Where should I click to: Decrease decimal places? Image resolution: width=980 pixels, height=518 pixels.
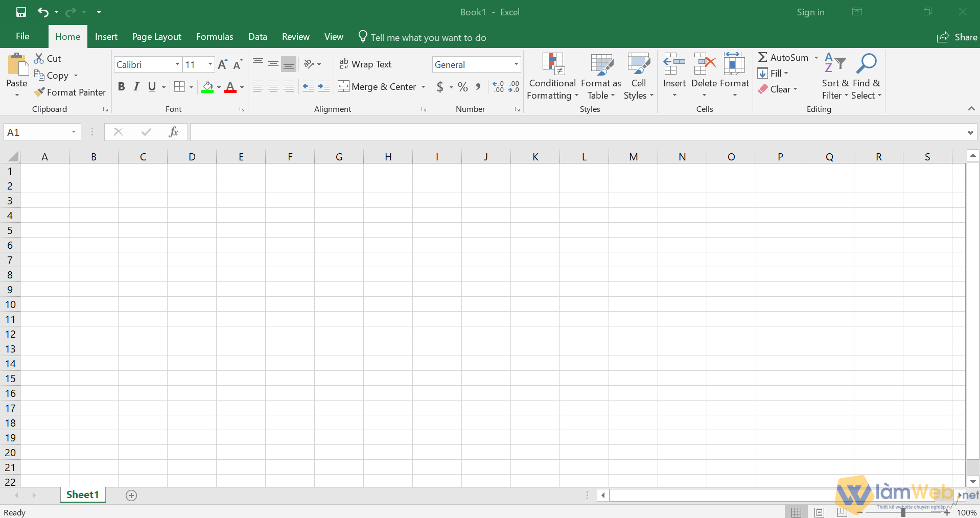tap(514, 87)
